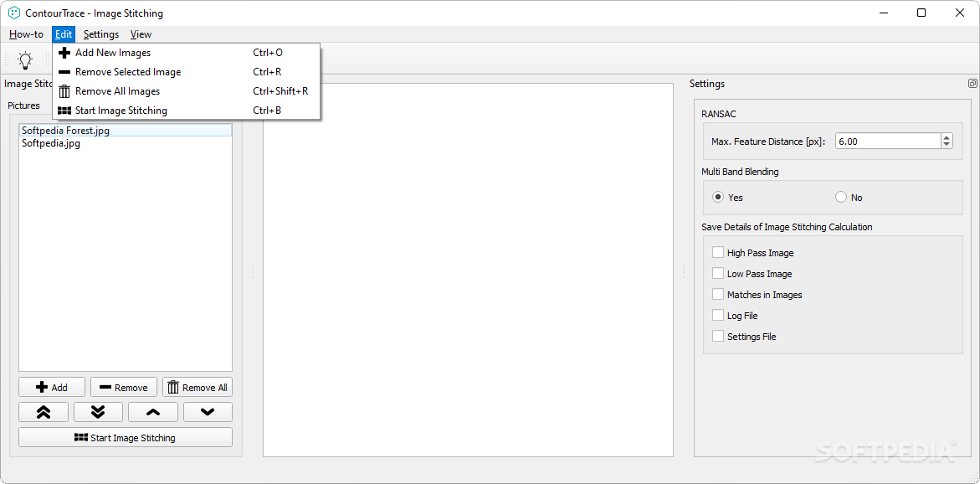Image resolution: width=980 pixels, height=484 pixels.
Task: Open the View menu
Action: click(141, 34)
